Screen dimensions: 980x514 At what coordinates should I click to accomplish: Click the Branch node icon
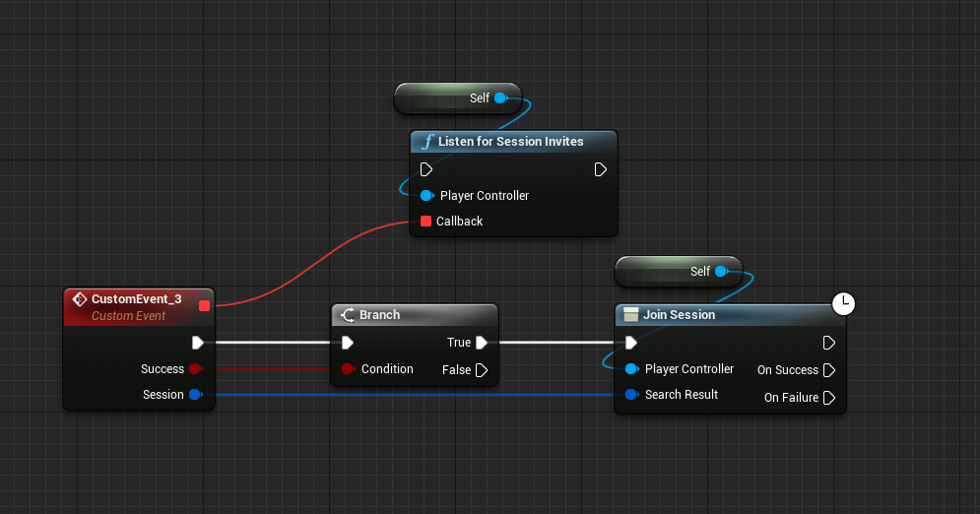tap(348, 315)
